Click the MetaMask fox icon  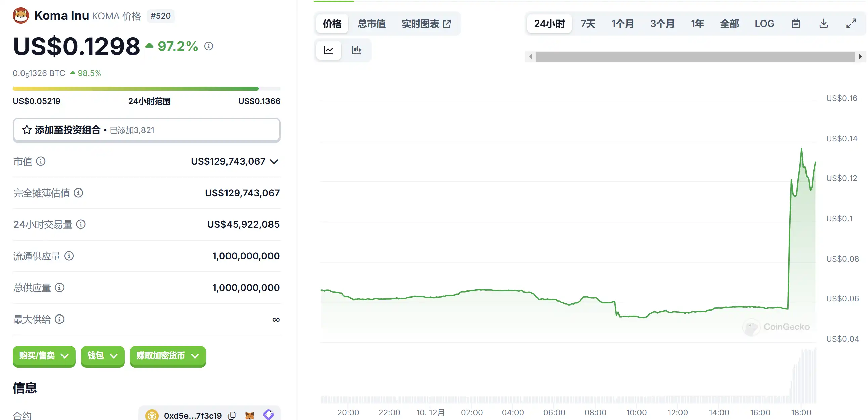(250, 415)
